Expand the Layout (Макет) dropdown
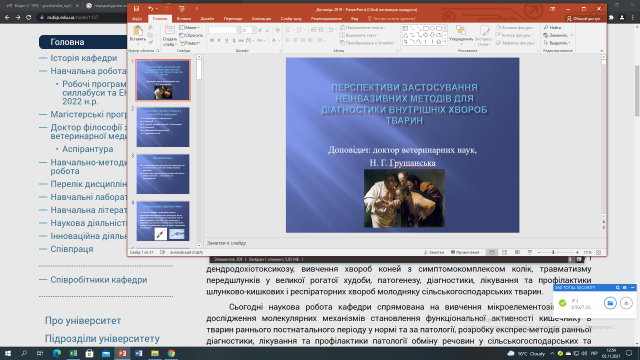Screen dimensions: 640x360 [190, 28]
